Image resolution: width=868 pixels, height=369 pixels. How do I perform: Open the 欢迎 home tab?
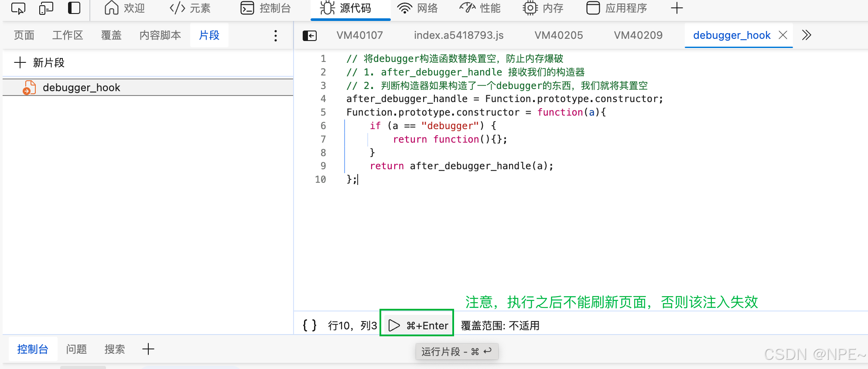tap(125, 8)
